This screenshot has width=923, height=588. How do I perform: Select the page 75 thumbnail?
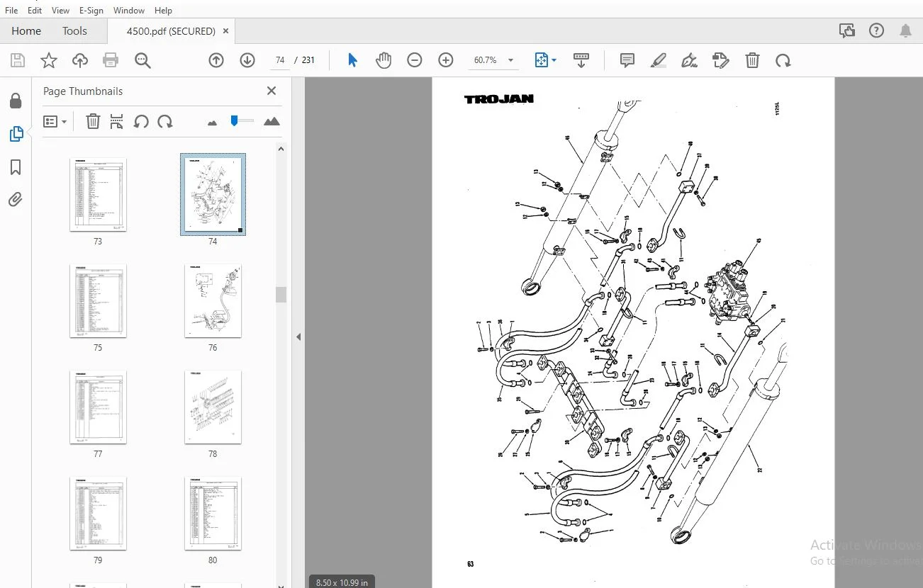(98, 301)
